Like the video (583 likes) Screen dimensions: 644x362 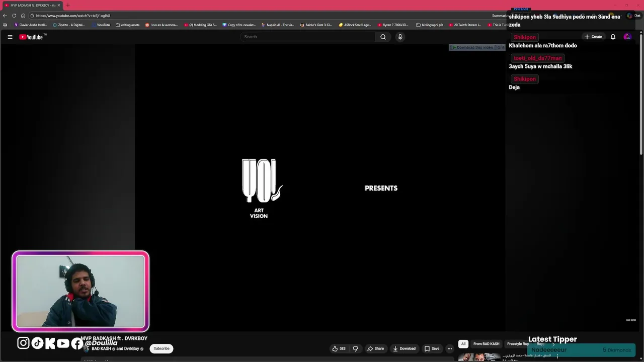(339, 348)
